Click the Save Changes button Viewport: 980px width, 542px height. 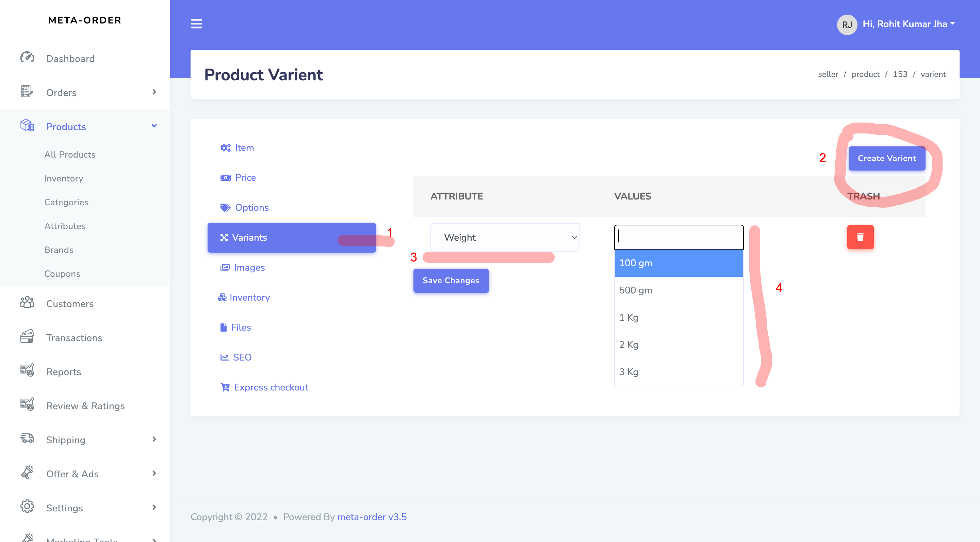(451, 281)
